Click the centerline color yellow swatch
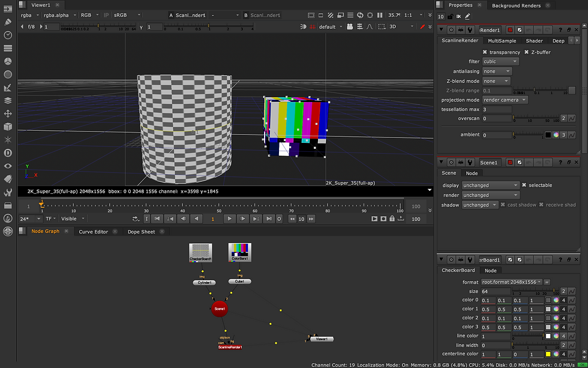The width and height of the screenshot is (588, 368). click(x=548, y=354)
